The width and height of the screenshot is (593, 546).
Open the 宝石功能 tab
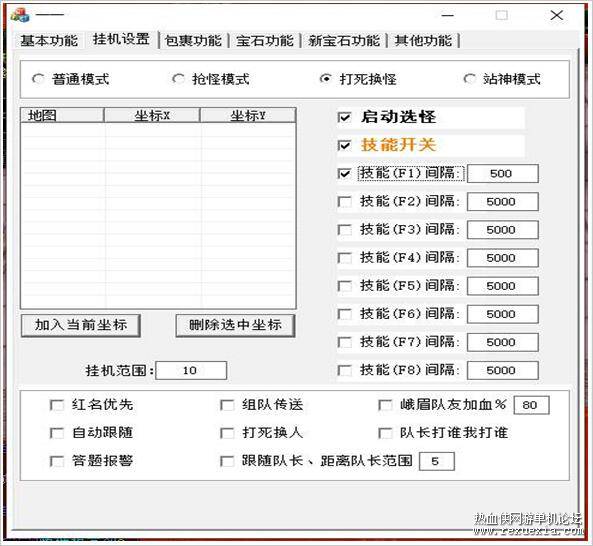[x=265, y=40]
